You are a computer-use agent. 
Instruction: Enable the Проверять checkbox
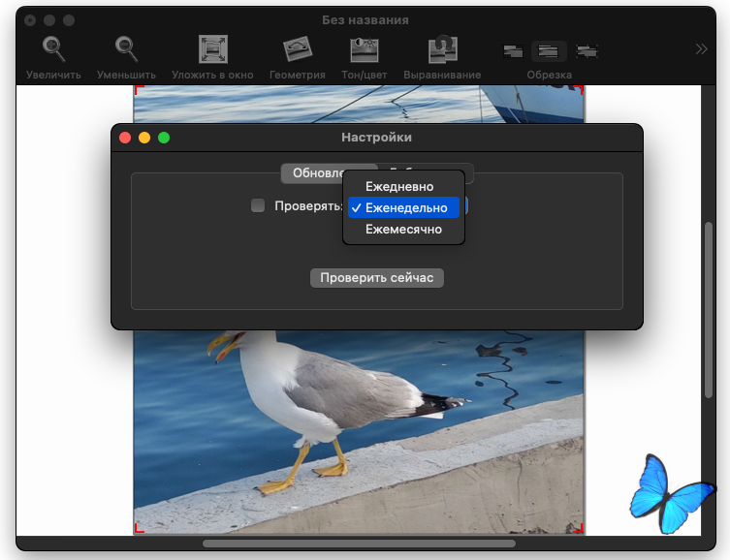tap(258, 205)
